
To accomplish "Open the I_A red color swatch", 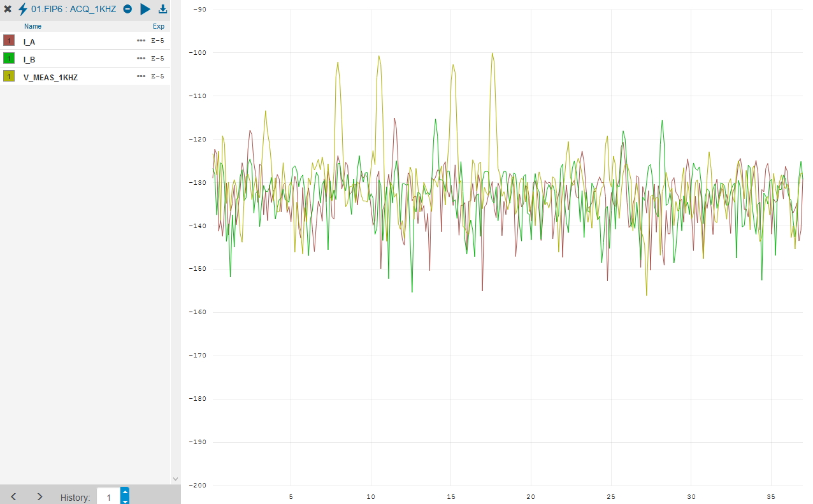I will (9, 41).
